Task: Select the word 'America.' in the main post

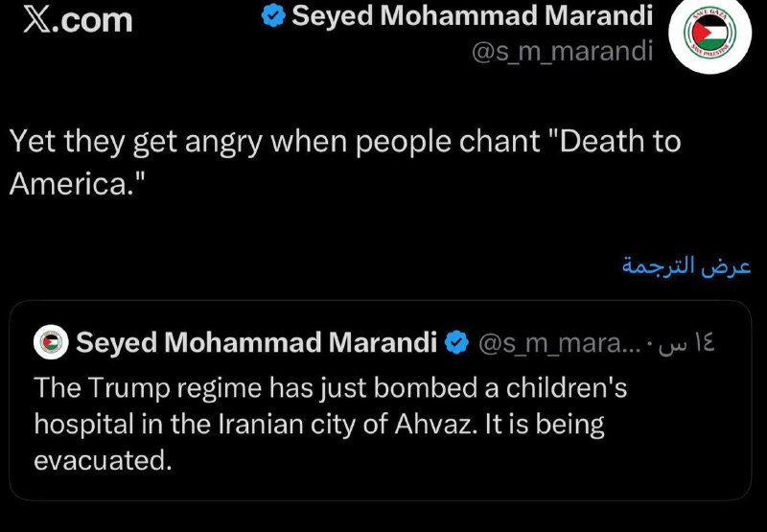Action: [x=78, y=185]
